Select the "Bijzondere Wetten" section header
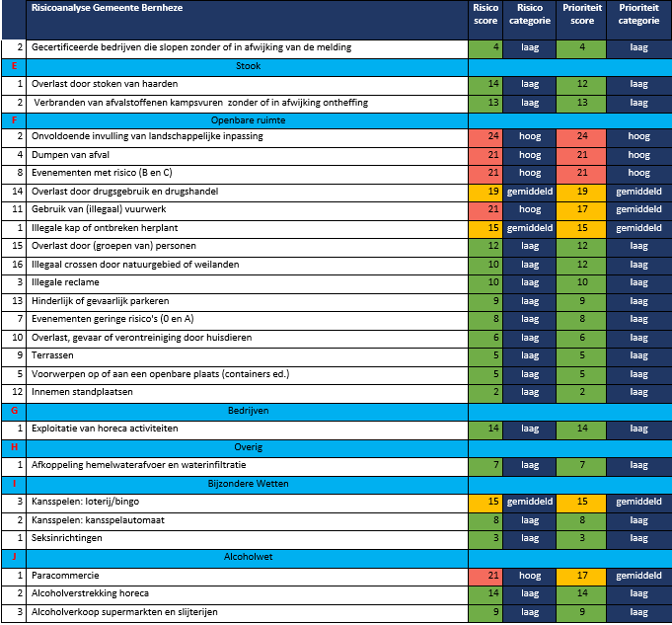 [x=249, y=484]
